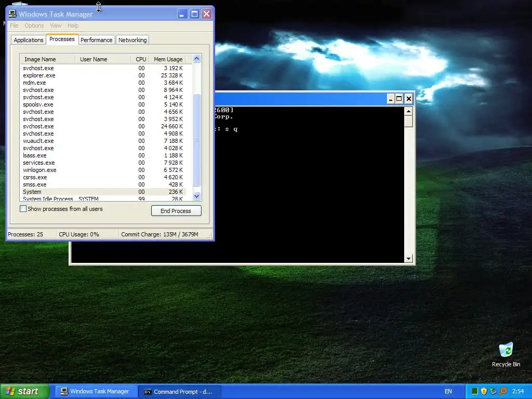Click the Task Manager title bar icon
Image resolution: width=532 pixels, height=399 pixels.
coord(12,14)
